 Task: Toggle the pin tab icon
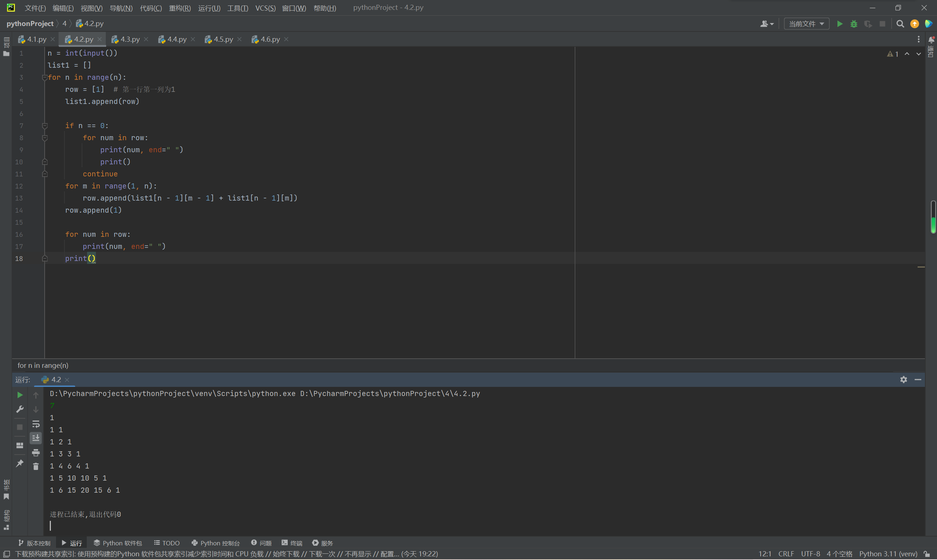[x=20, y=463]
